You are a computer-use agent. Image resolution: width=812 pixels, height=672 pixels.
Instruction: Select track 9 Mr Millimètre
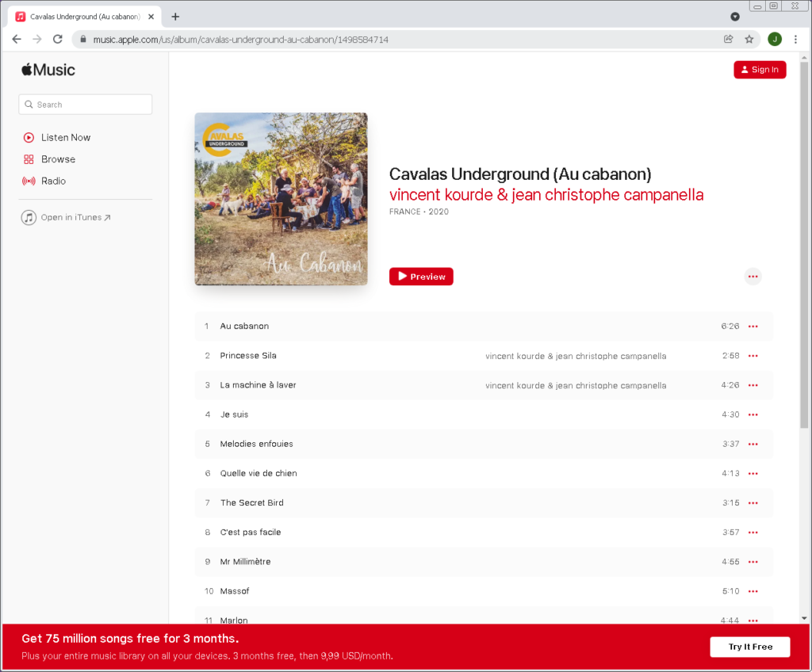click(x=484, y=562)
